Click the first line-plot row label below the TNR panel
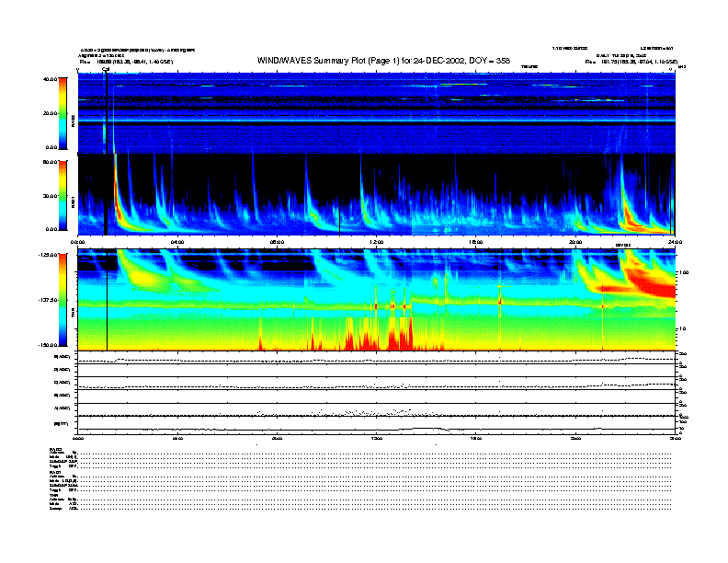The height and width of the screenshot is (563, 728). [x=63, y=357]
